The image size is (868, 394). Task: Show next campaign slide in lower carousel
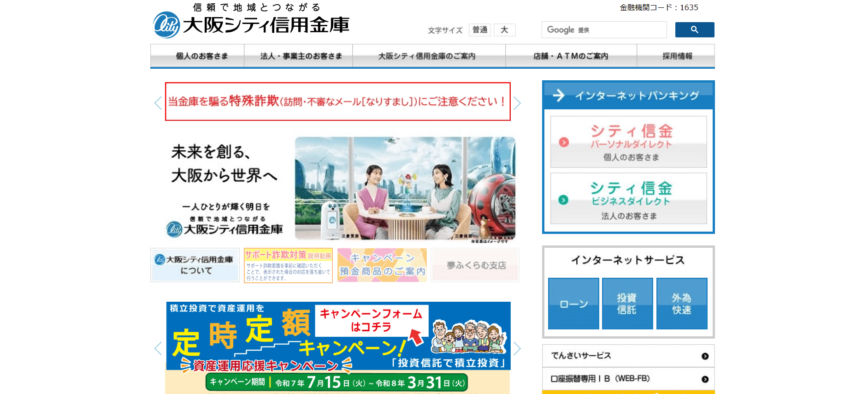(517, 348)
